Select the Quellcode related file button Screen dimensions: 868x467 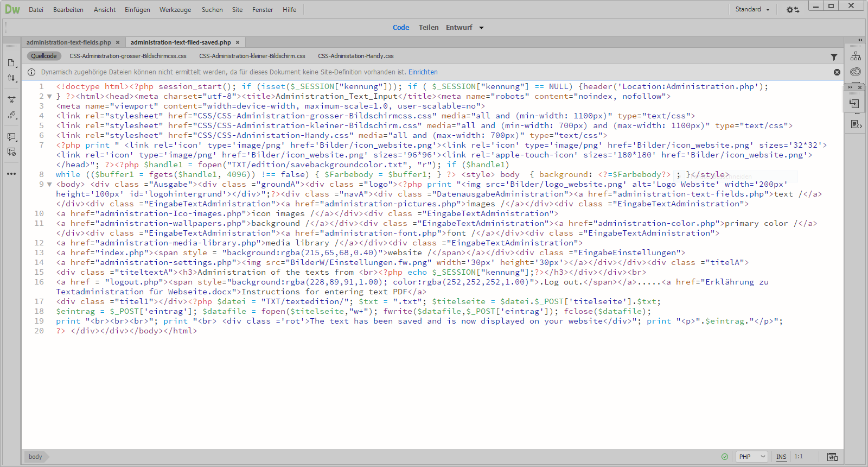44,56
